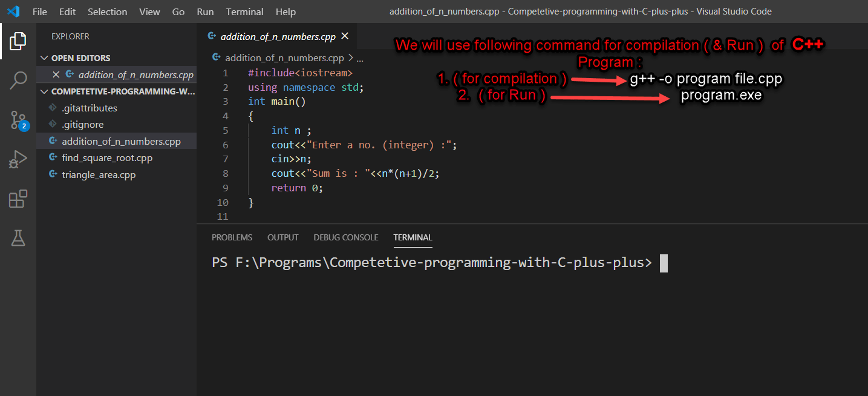Viewport: 868px width, 396px height.
Task: Open the Terminal menu
Action: 245,12
